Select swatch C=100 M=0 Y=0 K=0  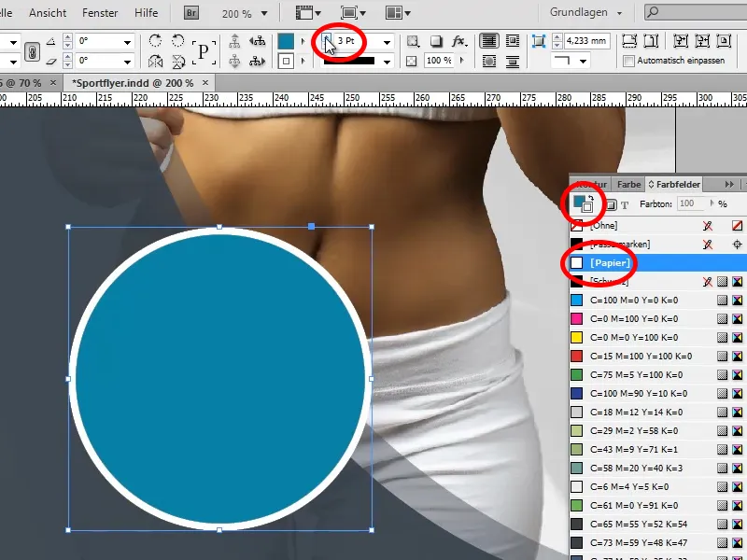tap(657, 301)
